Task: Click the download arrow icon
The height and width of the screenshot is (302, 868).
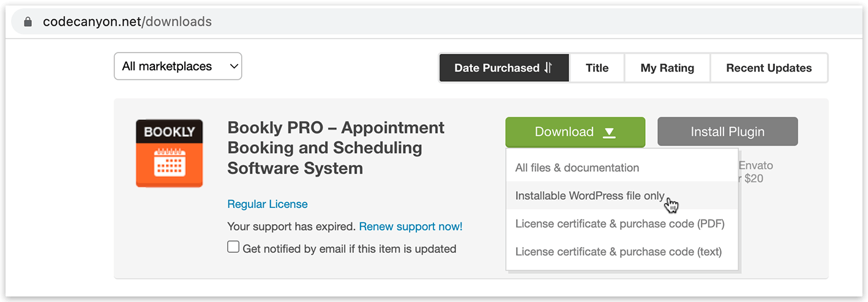Action: (609, 133)
